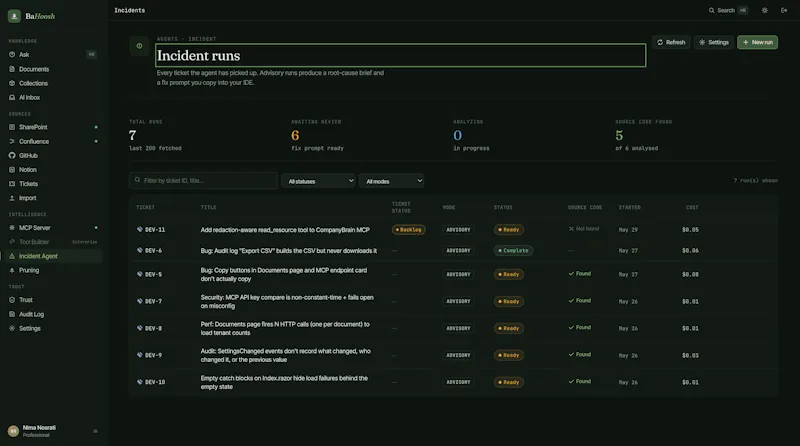
Task: Start a New run
Action: coord(757,42)
